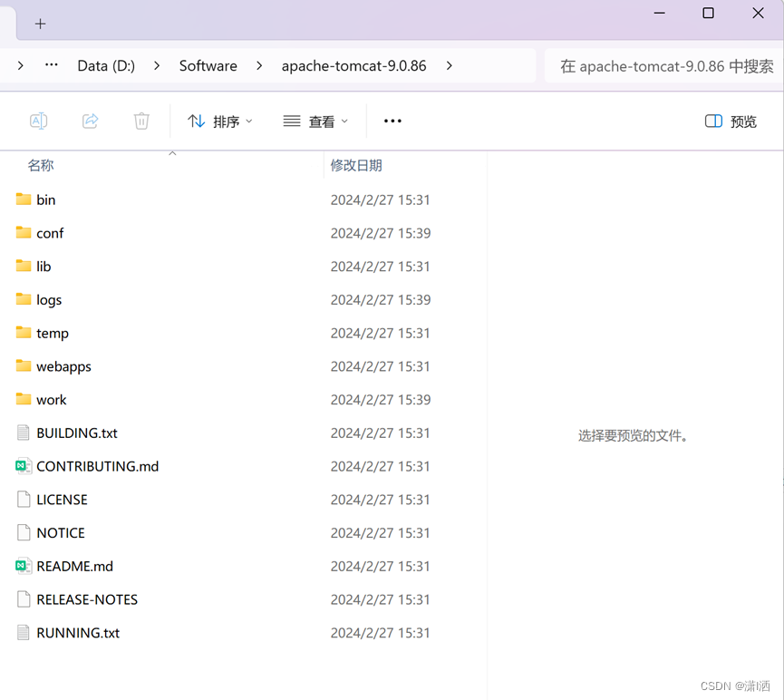Viewport: 784px width, 700px height.
Task: Click the date cell of LICENSE row
Action: click(381, 500)
